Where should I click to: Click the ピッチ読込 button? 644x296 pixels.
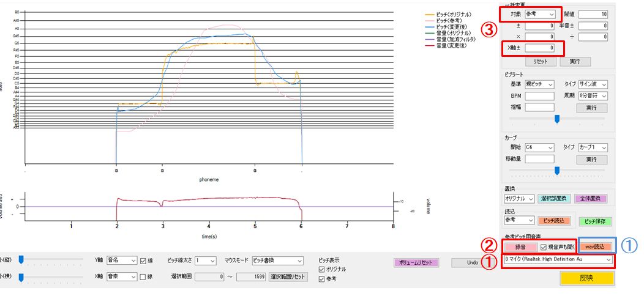tap(556, 220)
